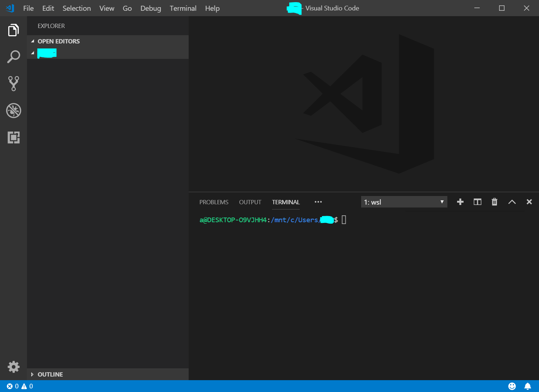Switch to the OUTPUT tab
The image size is (539, 392).
tap(250, 202)
